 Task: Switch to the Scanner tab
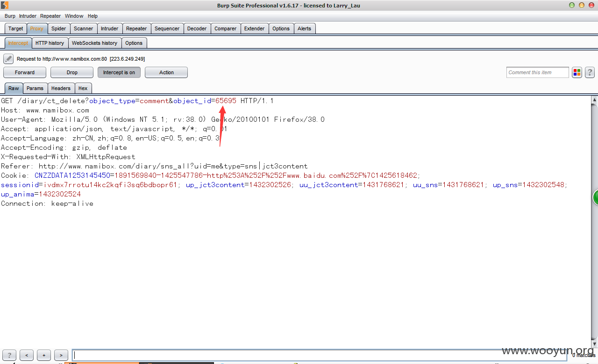[x=84, y=28]
